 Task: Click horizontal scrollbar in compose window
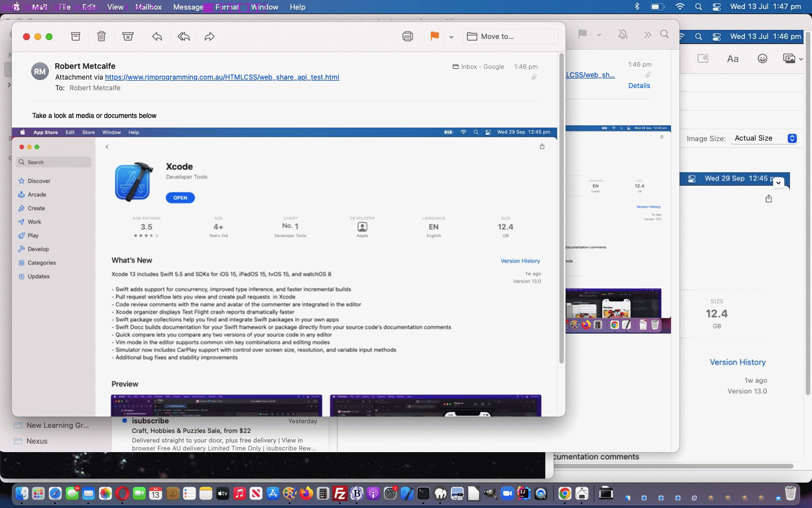(674, 466)
